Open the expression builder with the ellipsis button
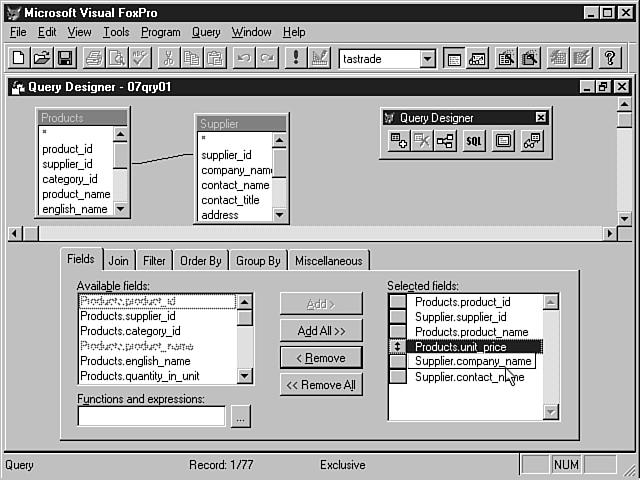Screen dimensions: 640x480 click(x=240, y=417)
